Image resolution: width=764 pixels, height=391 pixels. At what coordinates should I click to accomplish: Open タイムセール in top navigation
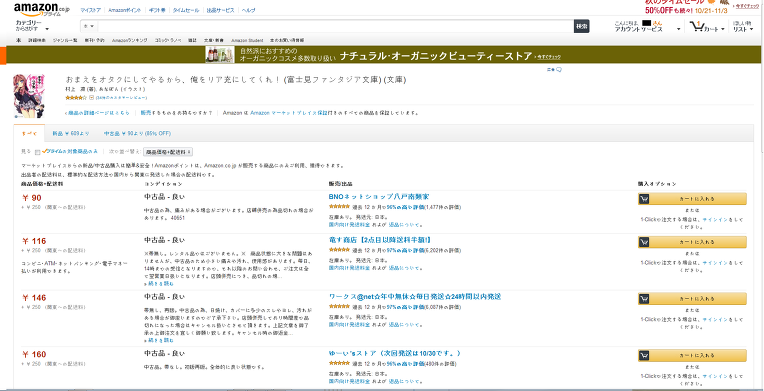(x=186, y=10)
